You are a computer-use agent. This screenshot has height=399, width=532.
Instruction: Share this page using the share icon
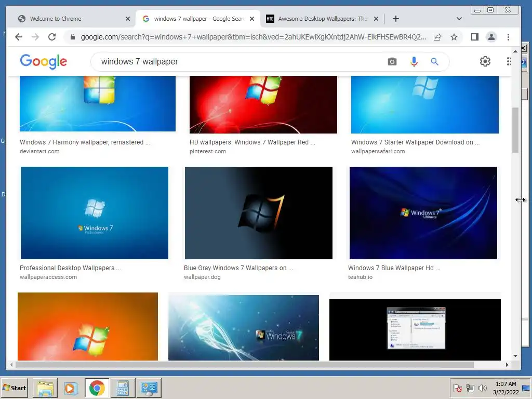(437, 37)
